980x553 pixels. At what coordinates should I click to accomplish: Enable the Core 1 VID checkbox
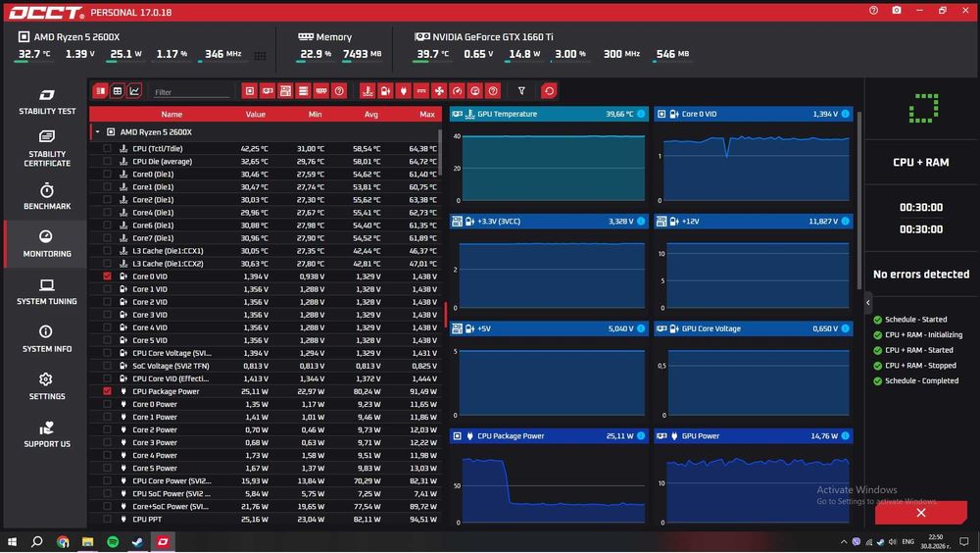108,289
